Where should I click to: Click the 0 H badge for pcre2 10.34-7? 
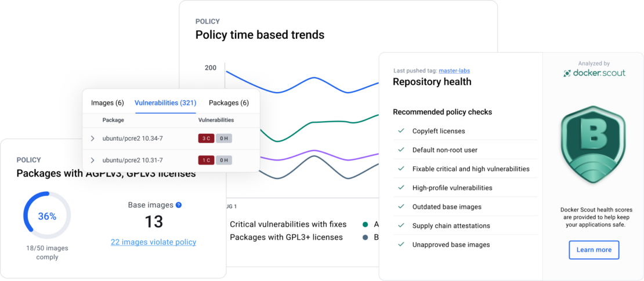point(224,138)
